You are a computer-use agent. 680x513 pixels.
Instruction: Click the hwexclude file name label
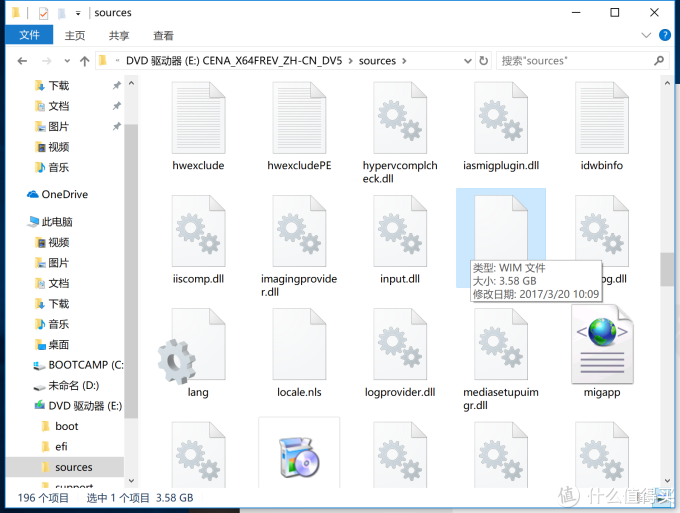point(198,165)
